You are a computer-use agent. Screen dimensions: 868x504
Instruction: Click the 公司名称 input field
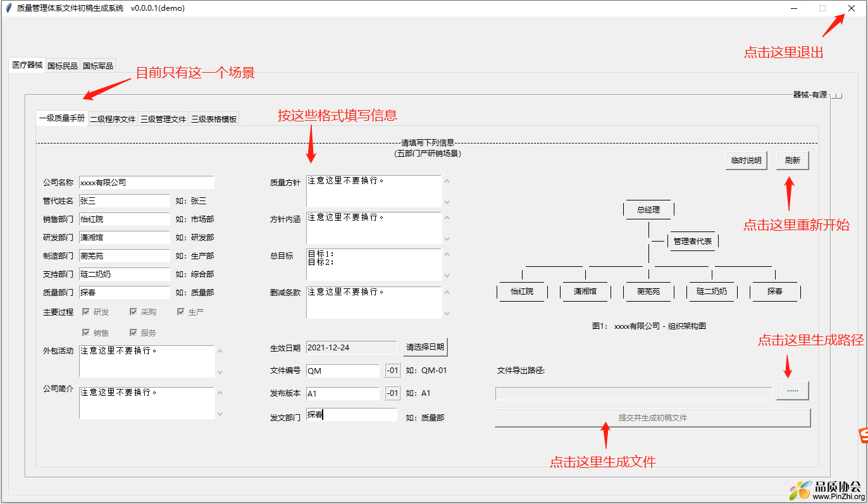[x=147, y=182]
